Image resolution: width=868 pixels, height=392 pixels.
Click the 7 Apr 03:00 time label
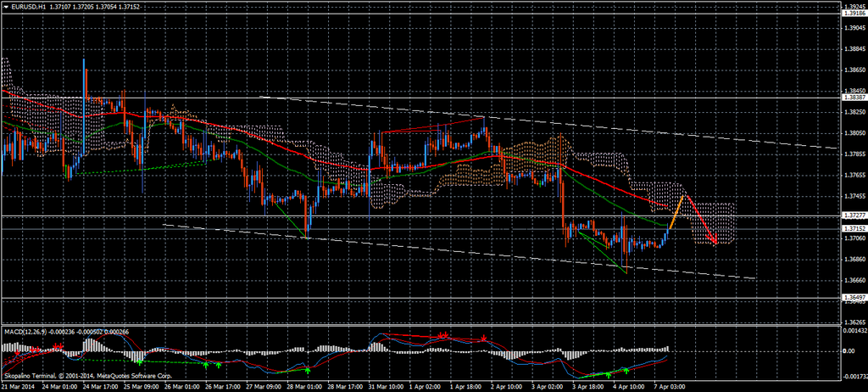pyautogui.click(x=668, y=385)
